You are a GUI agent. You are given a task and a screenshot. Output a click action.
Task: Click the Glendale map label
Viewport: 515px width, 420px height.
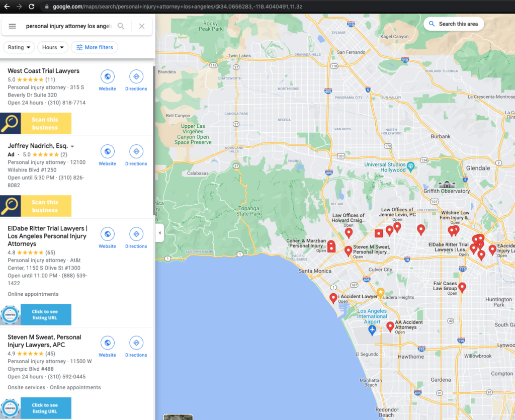click(478, 168)
